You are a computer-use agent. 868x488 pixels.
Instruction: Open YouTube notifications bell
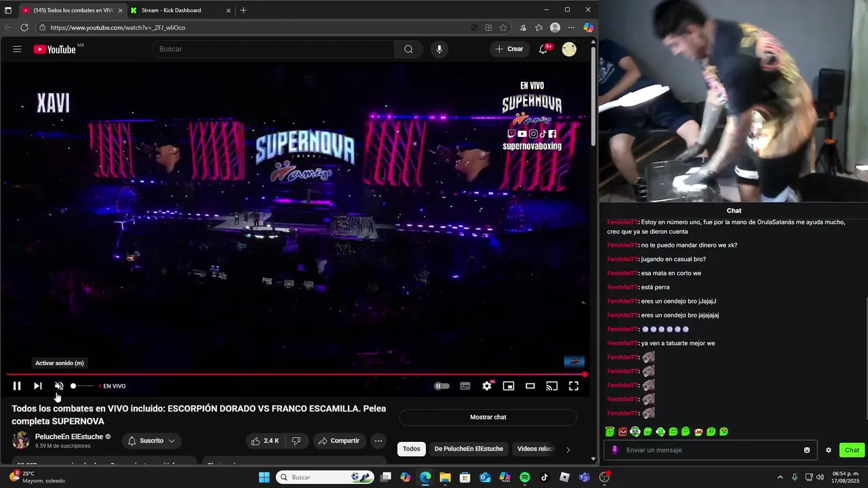pos(543,49)
